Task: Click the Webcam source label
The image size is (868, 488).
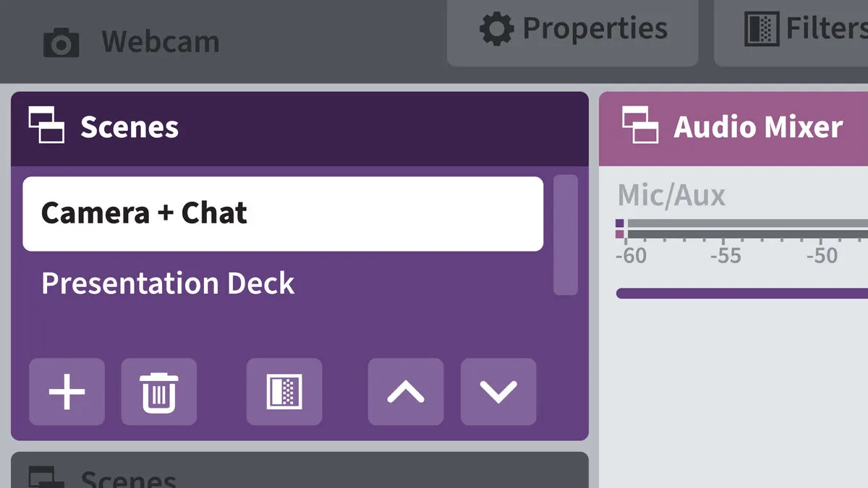Action: point(160,42)
